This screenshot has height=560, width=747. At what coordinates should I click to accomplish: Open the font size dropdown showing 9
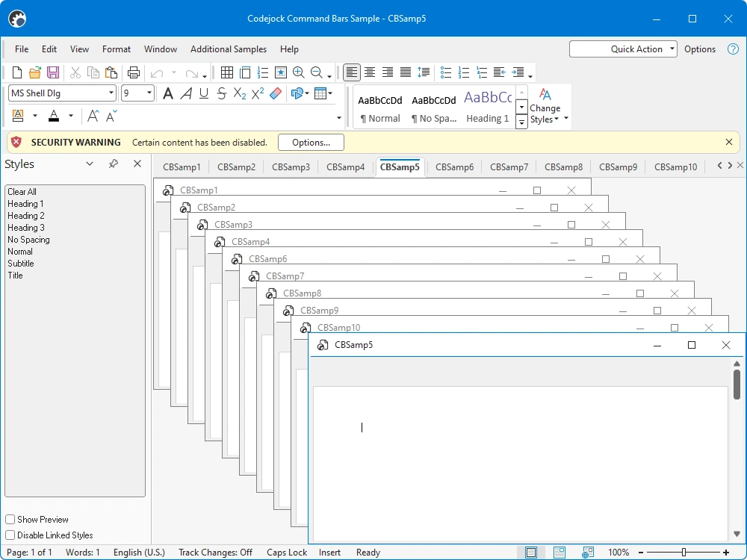(x=149, y=93)
